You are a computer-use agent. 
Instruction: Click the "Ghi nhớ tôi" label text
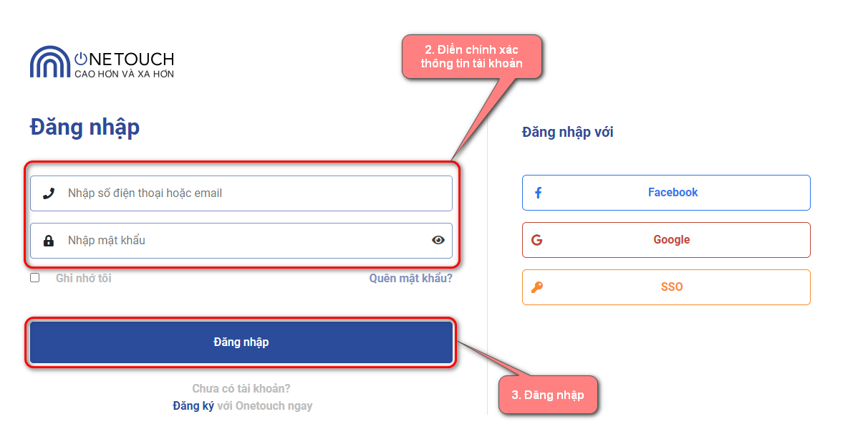[x=84, y=278]
